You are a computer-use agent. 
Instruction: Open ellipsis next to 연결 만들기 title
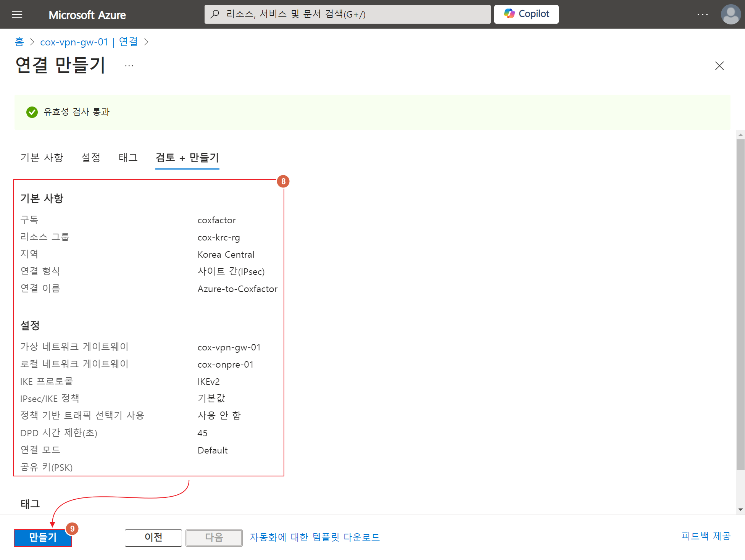(x=129, y=66)
